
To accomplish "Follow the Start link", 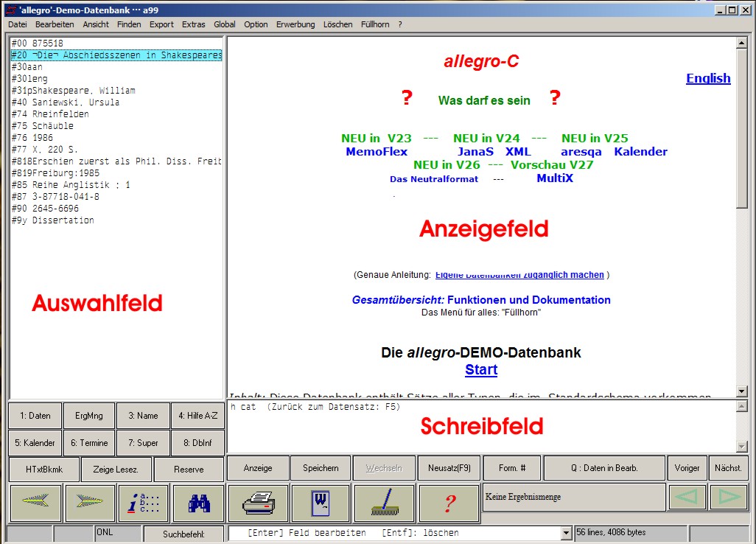I will 481,369.
